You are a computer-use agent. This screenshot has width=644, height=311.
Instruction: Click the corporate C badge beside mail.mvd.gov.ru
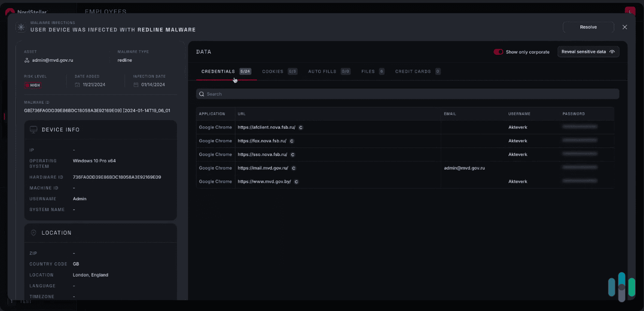pos(294,168)
